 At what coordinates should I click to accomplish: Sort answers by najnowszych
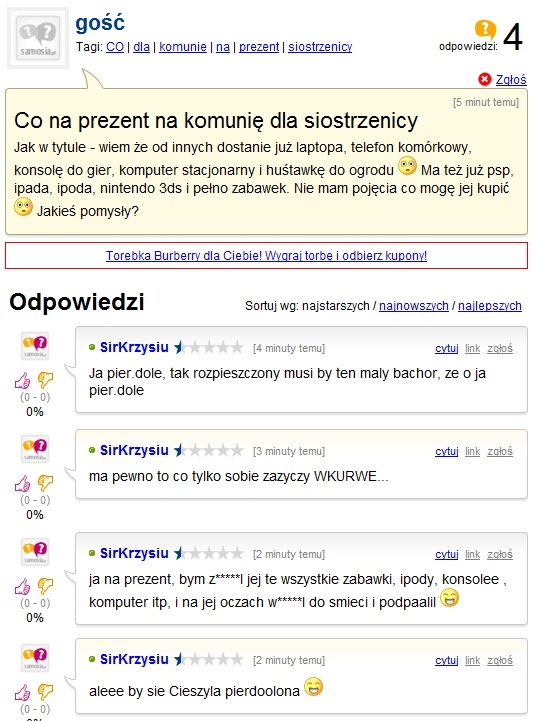click(414, 306)
